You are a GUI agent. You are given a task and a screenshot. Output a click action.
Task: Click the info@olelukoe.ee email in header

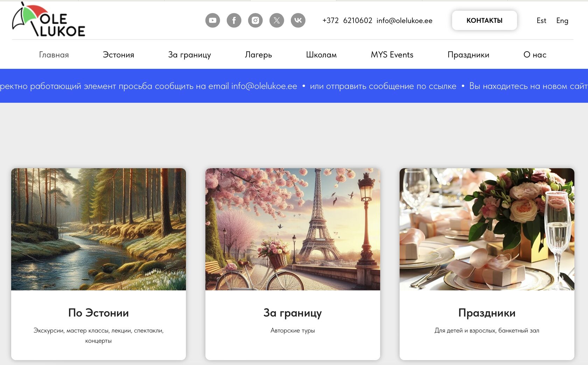(x=404, y=21)
